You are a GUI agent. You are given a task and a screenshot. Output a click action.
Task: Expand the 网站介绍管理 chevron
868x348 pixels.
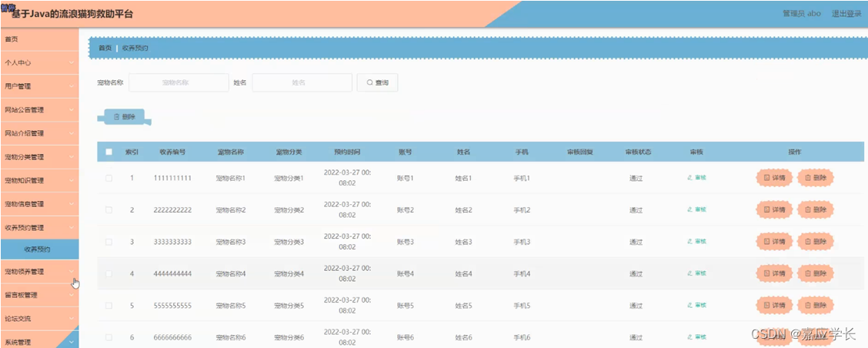(72, 133)
